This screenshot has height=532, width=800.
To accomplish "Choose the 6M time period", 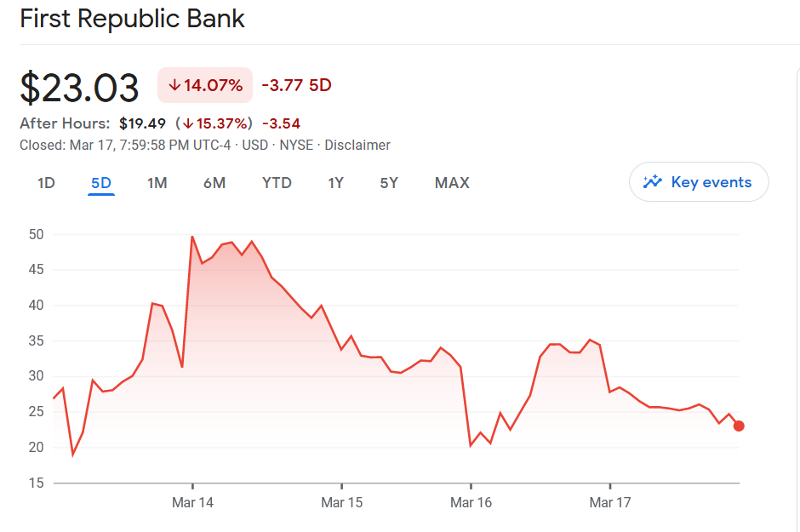I will 214,183.
